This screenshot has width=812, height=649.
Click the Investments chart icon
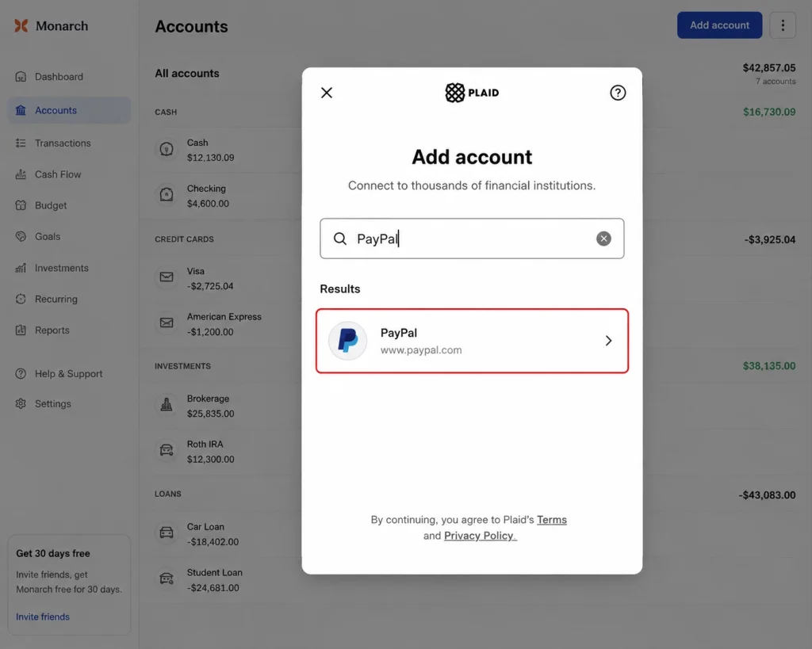pos(21,268)
